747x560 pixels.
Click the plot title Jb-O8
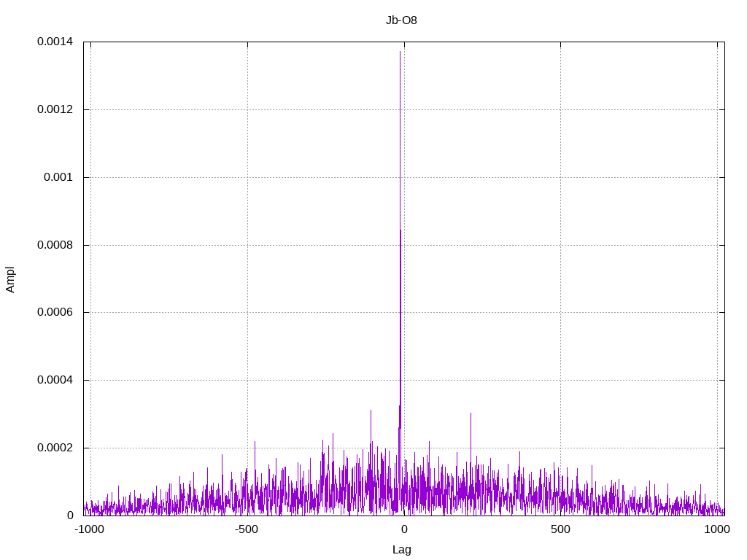401,20
